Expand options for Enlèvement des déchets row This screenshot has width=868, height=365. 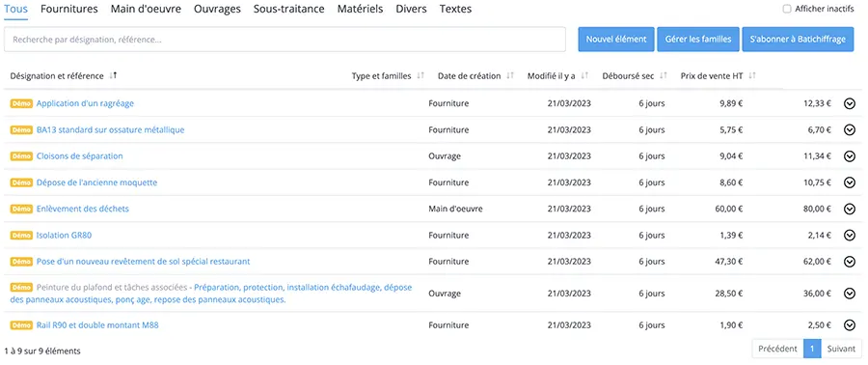[850, 209]
